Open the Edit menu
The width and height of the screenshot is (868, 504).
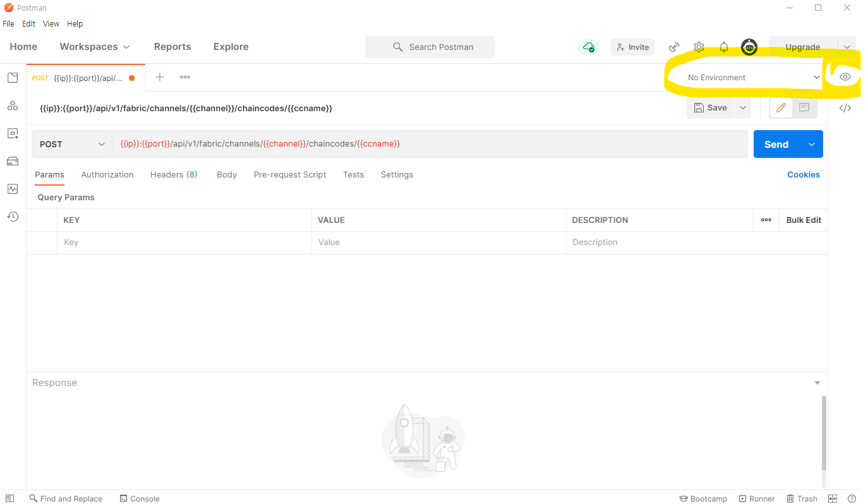tap(29, 24)
